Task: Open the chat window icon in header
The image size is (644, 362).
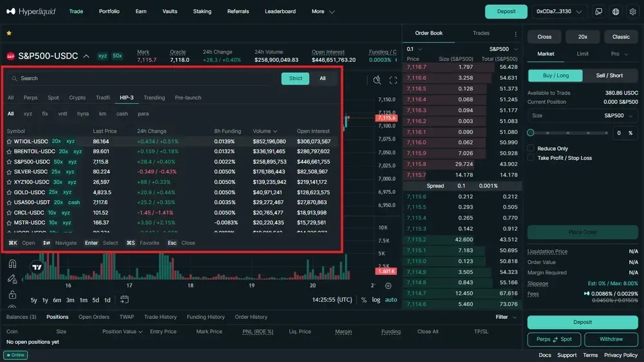Action: pos(598,12)
